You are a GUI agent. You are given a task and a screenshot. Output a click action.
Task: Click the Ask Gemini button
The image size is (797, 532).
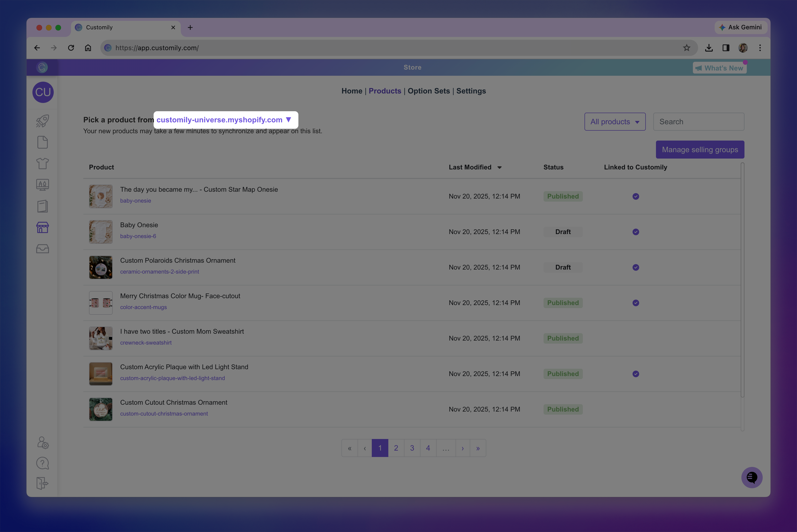coord(740,27)
